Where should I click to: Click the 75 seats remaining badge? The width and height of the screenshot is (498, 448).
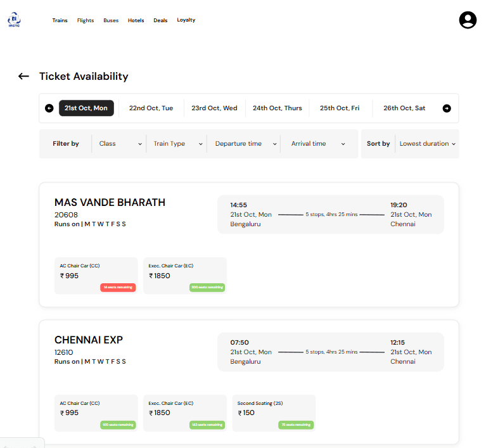point(296,425)
